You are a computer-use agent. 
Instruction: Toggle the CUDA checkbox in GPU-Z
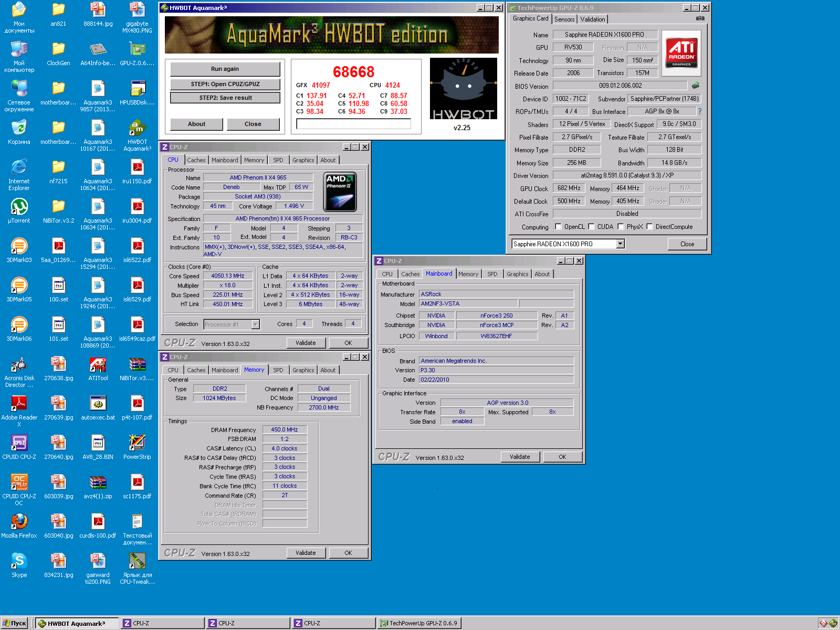click(x=592, y=227)
